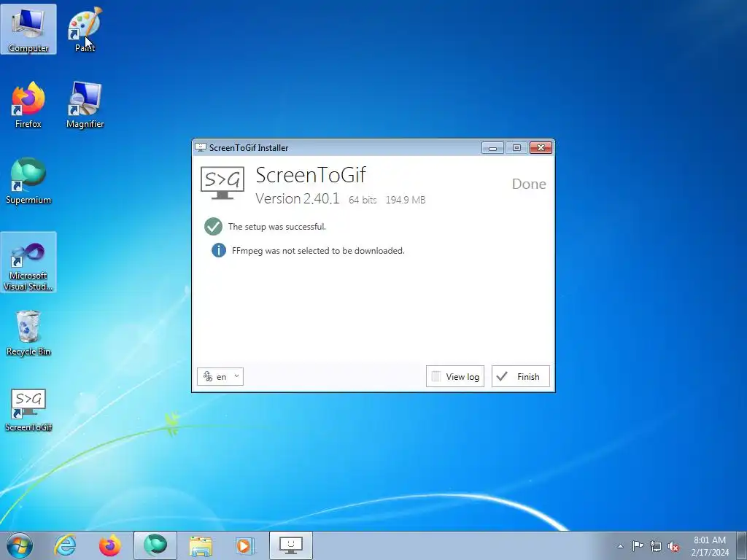Viewport: 747px width, 560px height.
Task: Minimize the ScreenToGif Installer window
Action: [x=492, y=148]
